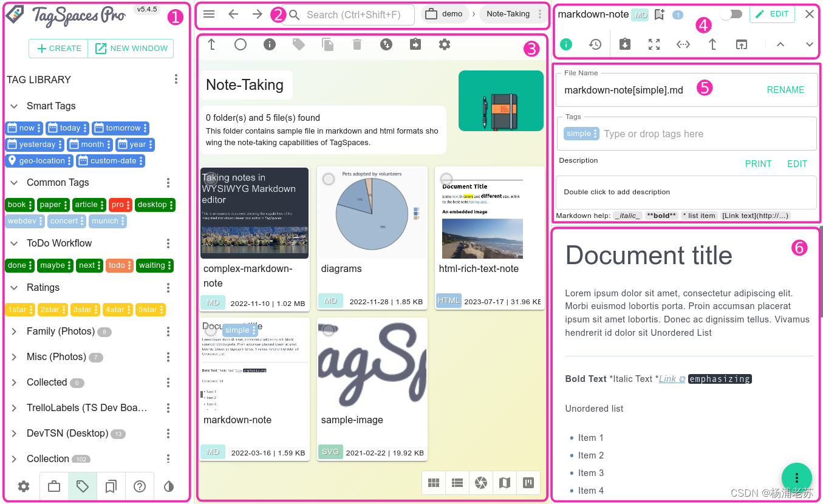The width and height of the screenshot is (823, 504).
Task: Expand the DevTSN (Desktop) group
Action: click(14, 434)
